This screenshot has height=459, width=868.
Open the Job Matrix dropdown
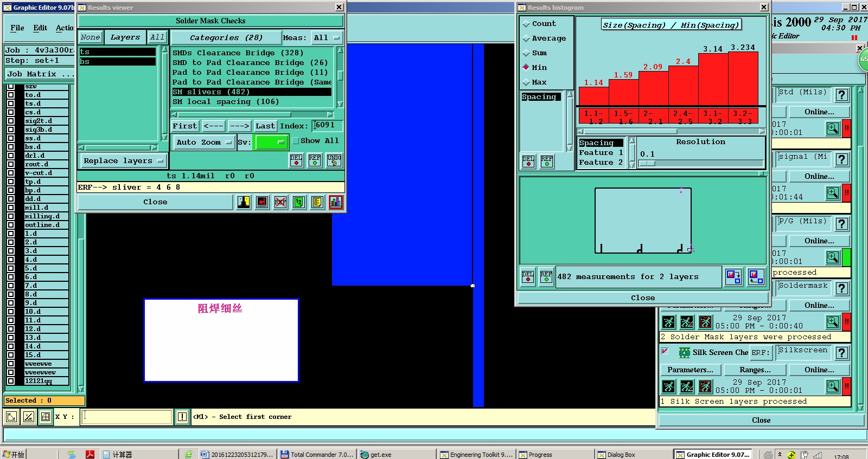coord(40,74)
